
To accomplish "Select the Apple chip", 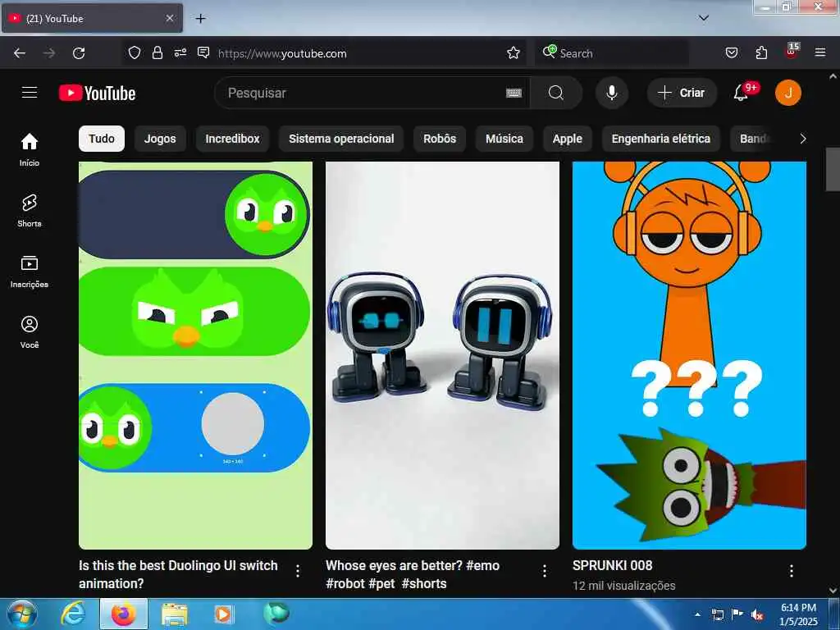I will 567,139.
